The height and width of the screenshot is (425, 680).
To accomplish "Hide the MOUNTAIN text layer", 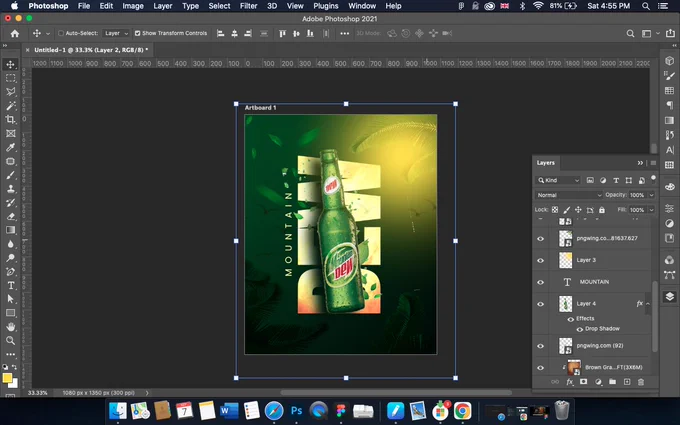I will coord(540,282).
